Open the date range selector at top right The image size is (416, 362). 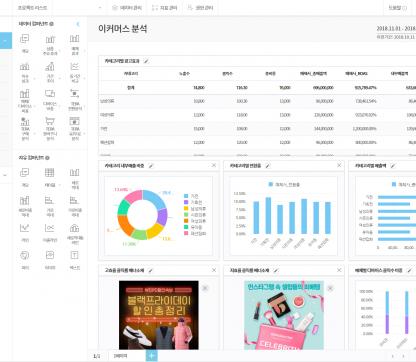click(396, 29)
